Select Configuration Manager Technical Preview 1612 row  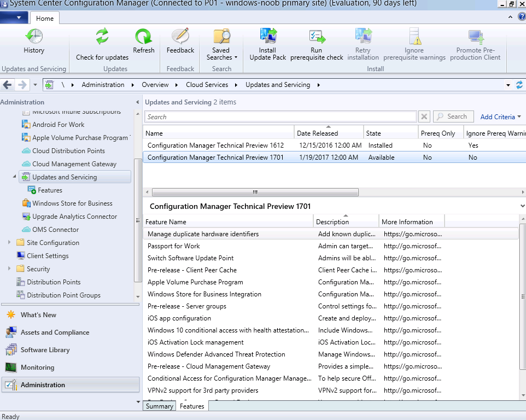click(x=334, y=145)
